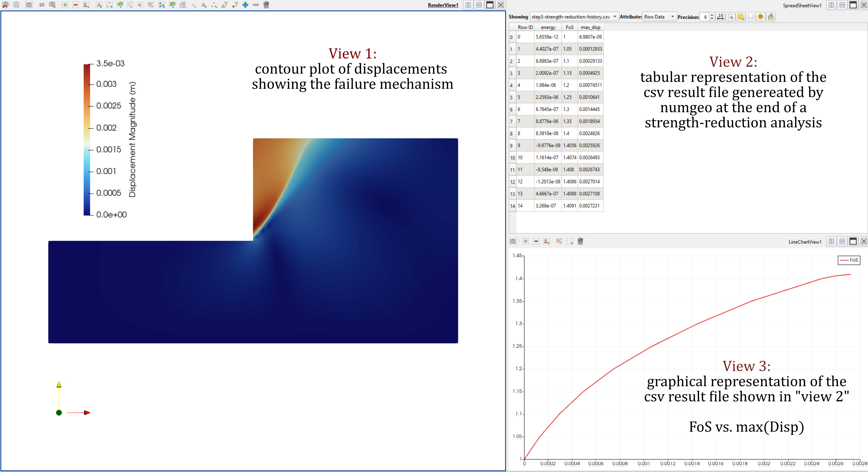Clear selection with render view trash icon
The height and width of the screenshot is (472, 868).
coord(266,5)
